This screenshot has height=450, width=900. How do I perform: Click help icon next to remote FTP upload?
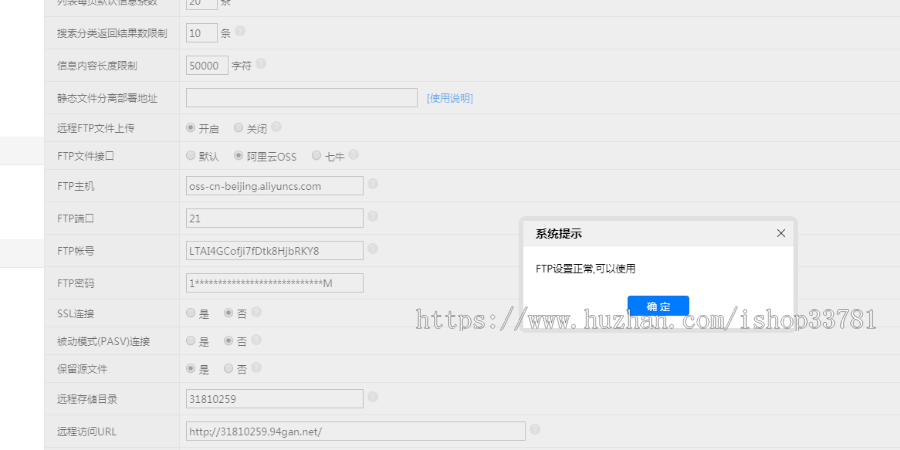276,126
